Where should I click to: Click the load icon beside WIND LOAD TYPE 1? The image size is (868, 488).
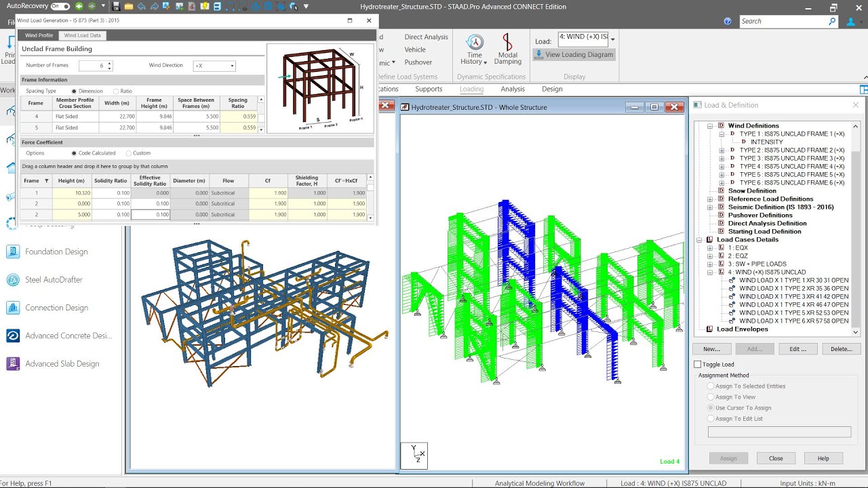pos(732,280)
